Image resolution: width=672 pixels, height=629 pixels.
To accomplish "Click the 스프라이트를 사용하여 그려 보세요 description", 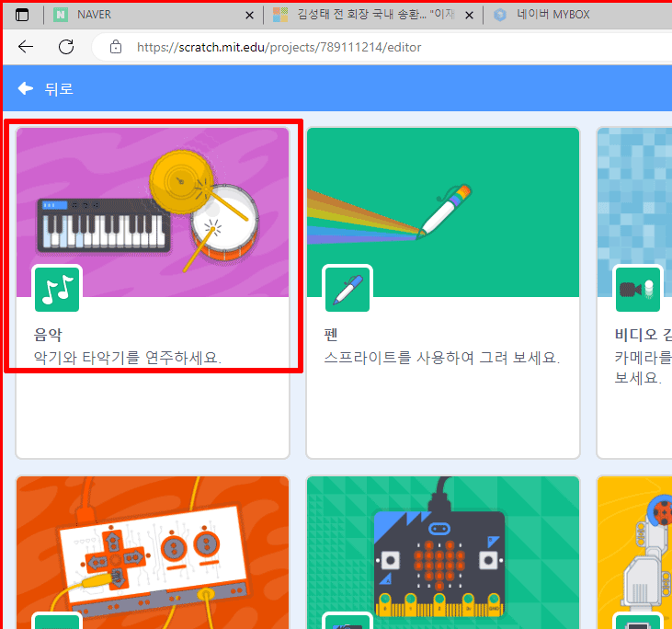I will 442,357.
